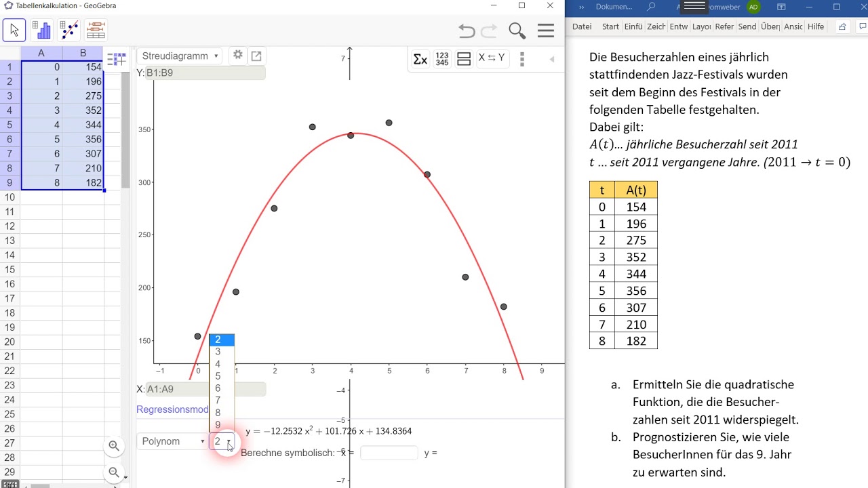The height and width of the screenshot is (488, 868).
Task: Open three-dot more options menu
Action: coord(522,59)
